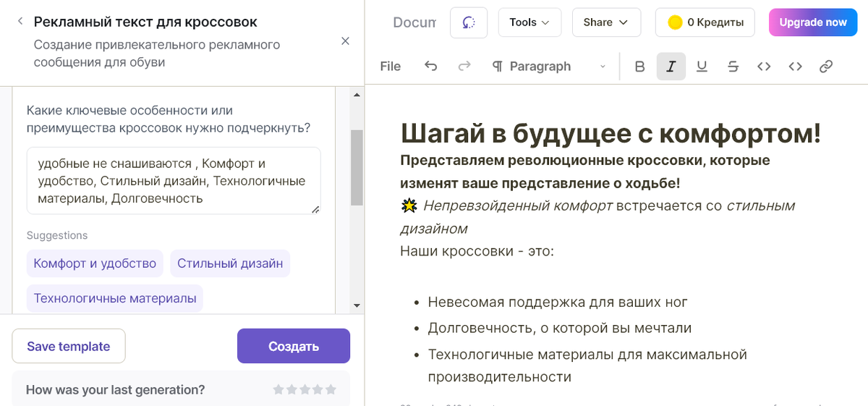868x406 pixels.
Task: Apply inline code formatting
Action: (764, 67)
